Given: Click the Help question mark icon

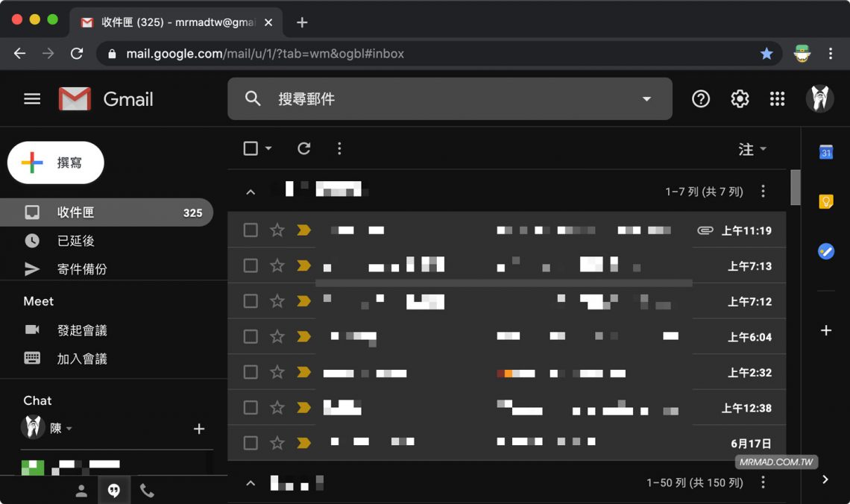Looking at the screenshot, I should point(701,98).
